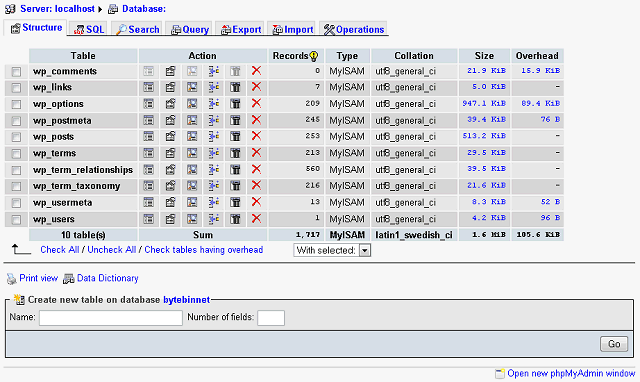
Task: Open structure of wp_comments table
Action: [170, 71]
